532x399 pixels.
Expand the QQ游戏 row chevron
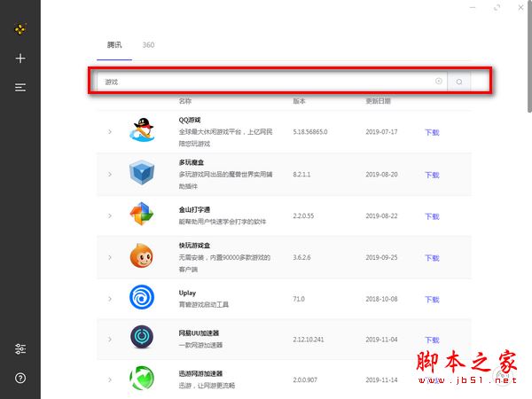[x=110, y=131]
